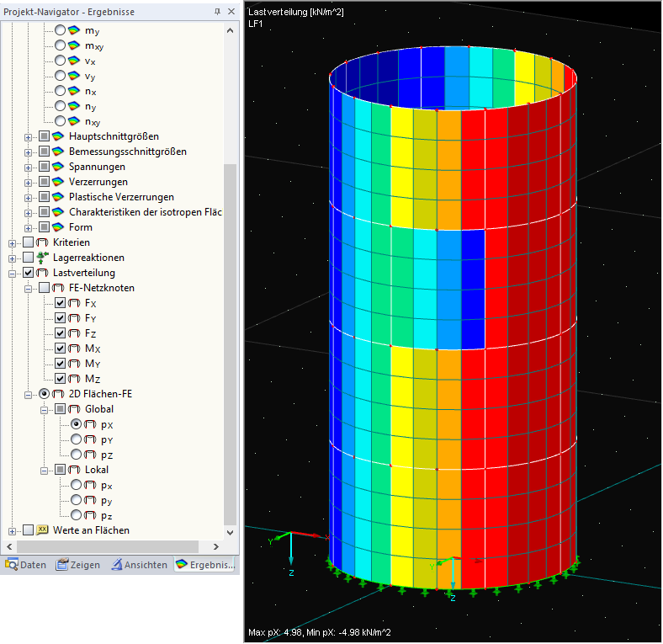
Task: Click the Kriterien icon in tree
Action: pos(42,242)
